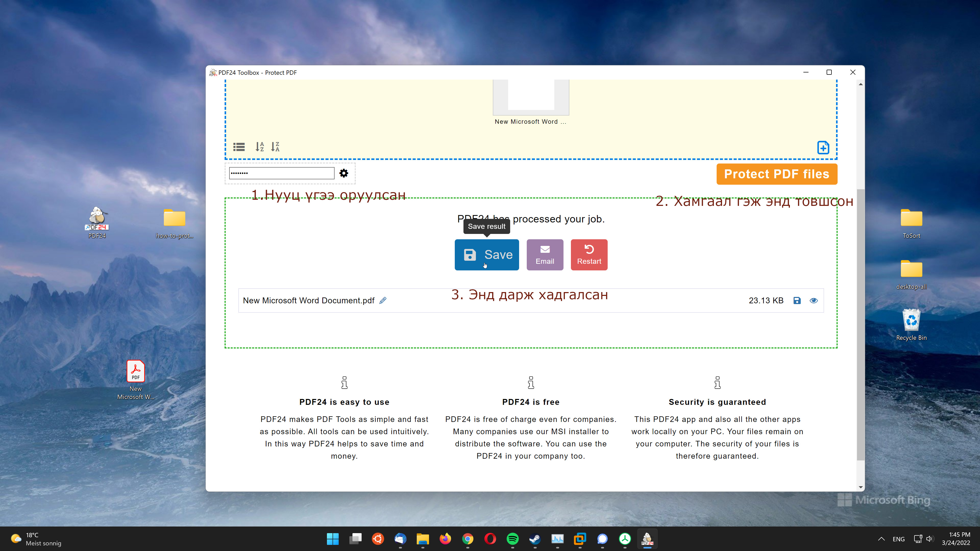Open Thunderbird from taskbar
The image size is (980, 551).
(400, 539)
